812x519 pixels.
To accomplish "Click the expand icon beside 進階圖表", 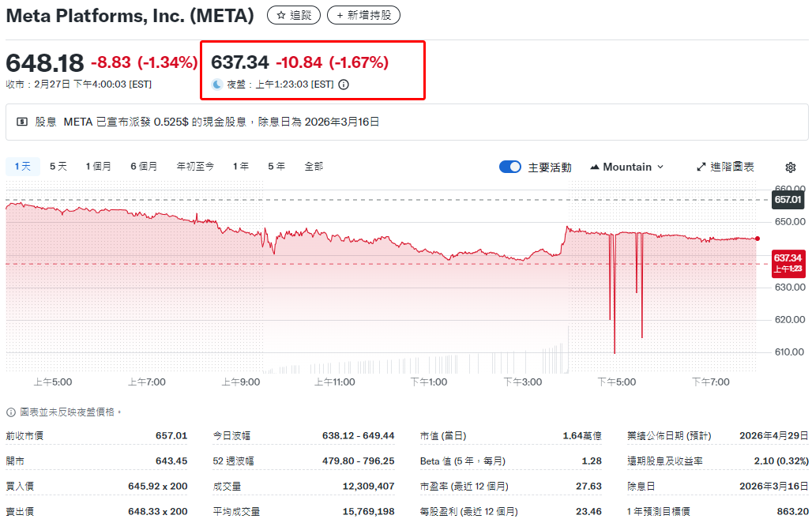I will (700, 167).
